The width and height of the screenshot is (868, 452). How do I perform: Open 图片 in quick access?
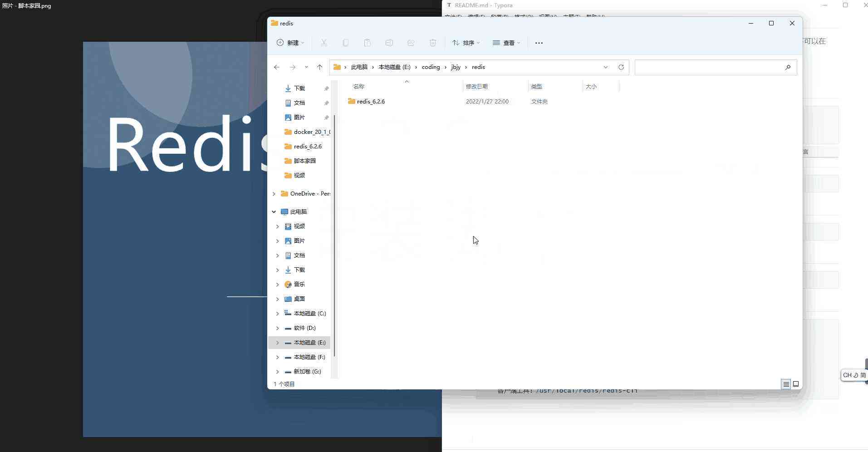click(299, 117)
